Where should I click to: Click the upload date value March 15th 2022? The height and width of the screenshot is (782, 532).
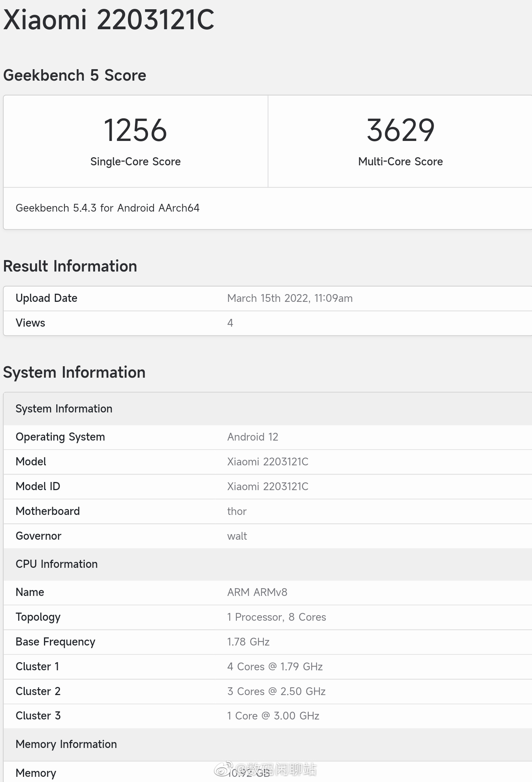(290, 298)
